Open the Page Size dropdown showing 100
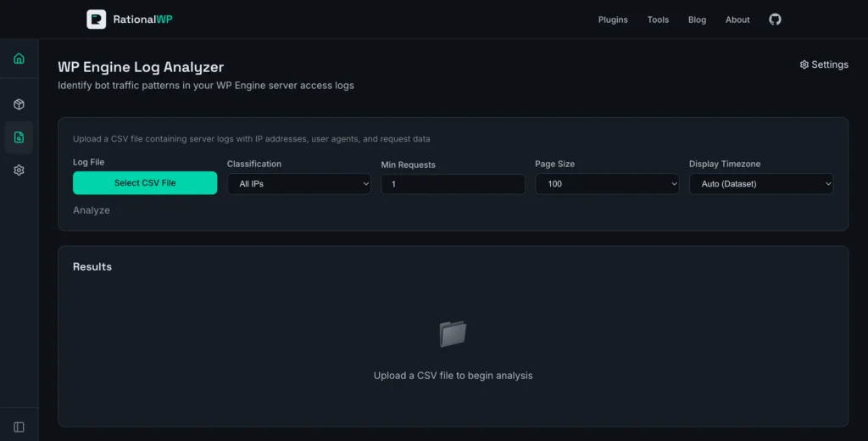The width and height of the screenshot is (868, 441). pos(607,184)
